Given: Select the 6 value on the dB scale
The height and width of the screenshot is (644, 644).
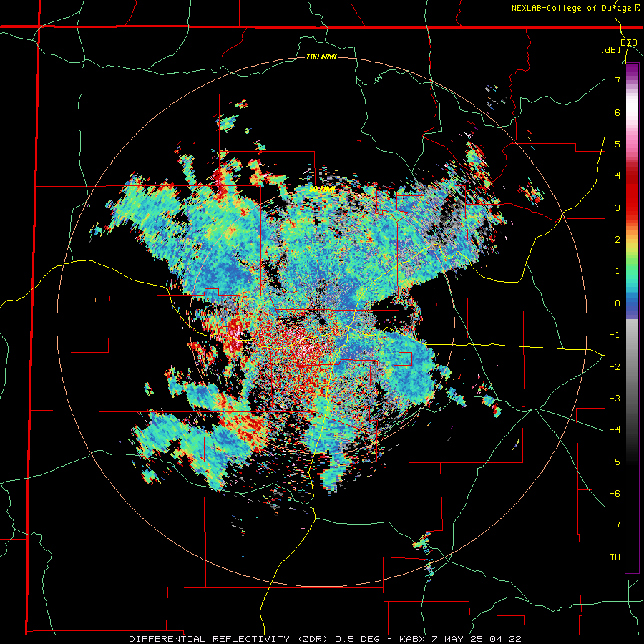Looking at the screenshot, I should (x=618, y=112).
